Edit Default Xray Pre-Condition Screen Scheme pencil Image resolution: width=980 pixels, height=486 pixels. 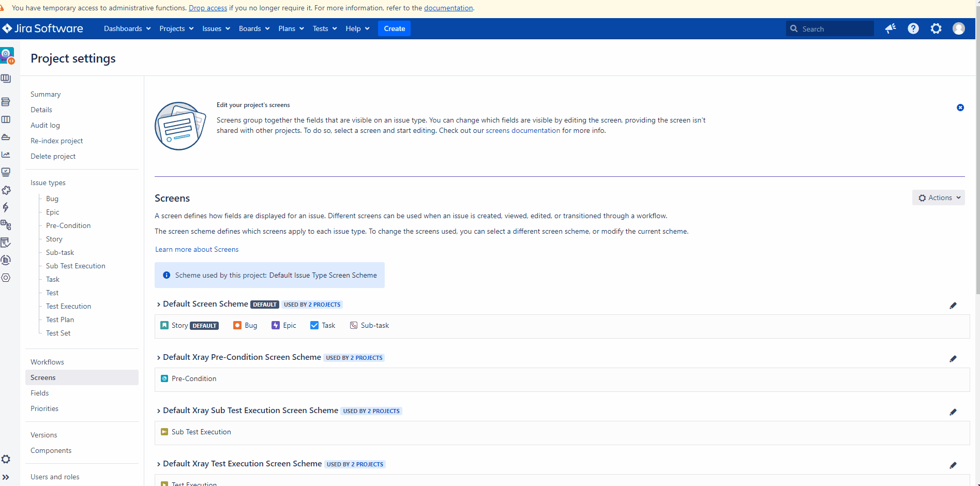point(953,359)
